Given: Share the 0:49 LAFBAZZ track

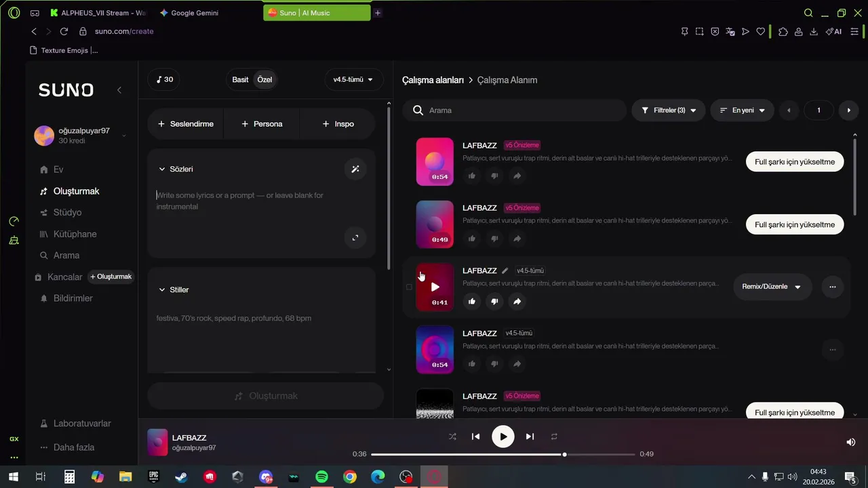Looking at the screenshot, I should point(517,239).
